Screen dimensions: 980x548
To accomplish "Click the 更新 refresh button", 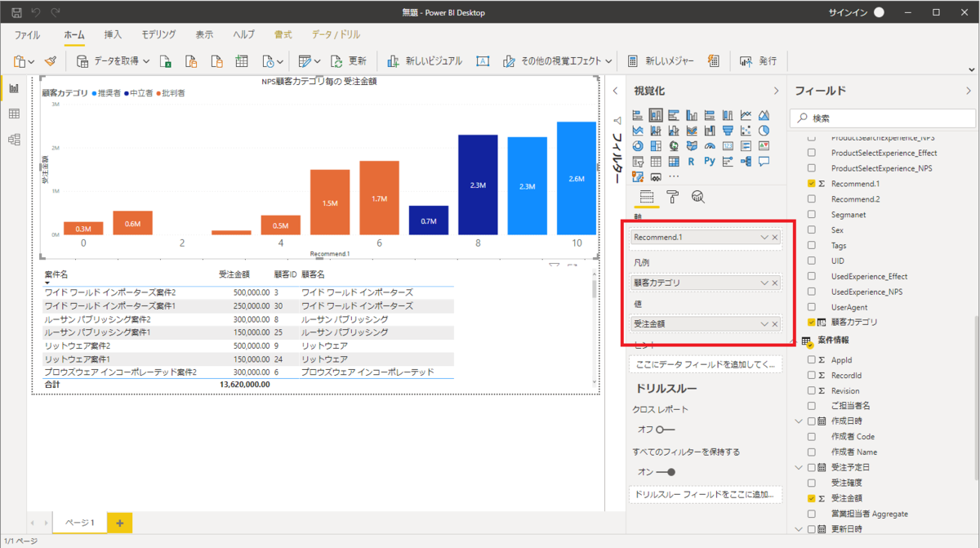I will (348, 61).
